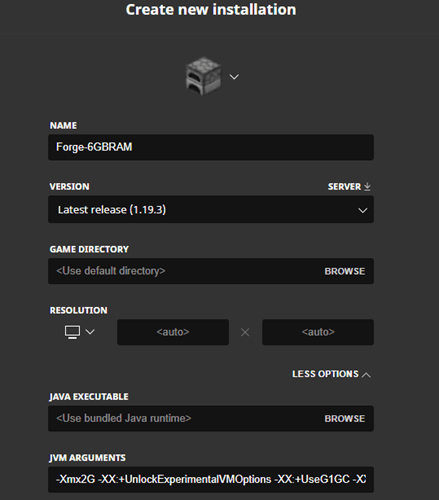Click the monitor resolution preset icon
The width and height of the screenshot is (439, 500).
click(72, 332)
